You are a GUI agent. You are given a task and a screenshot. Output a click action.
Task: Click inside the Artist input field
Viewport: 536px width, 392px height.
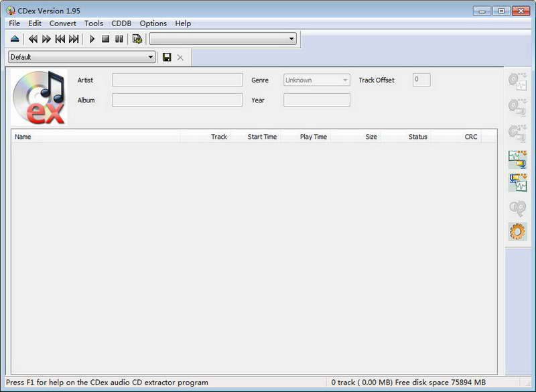(178, 80)
